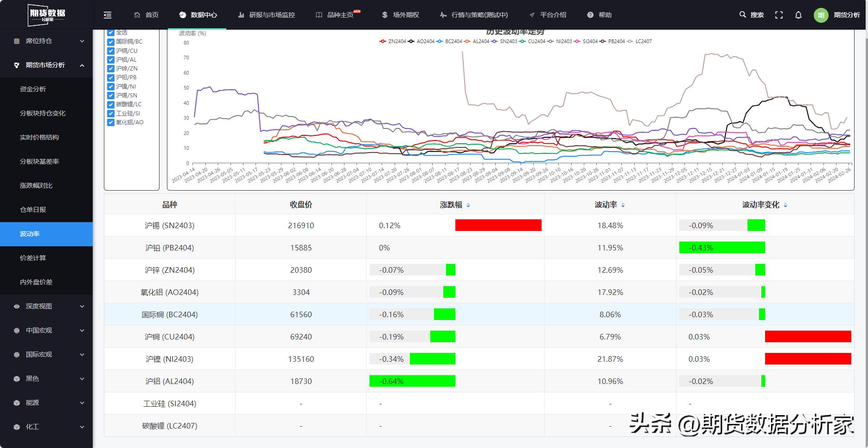Disable the 沪铜/CU checkbox
This screenshot has width=868, height=448.
click(x=110, y=51)
